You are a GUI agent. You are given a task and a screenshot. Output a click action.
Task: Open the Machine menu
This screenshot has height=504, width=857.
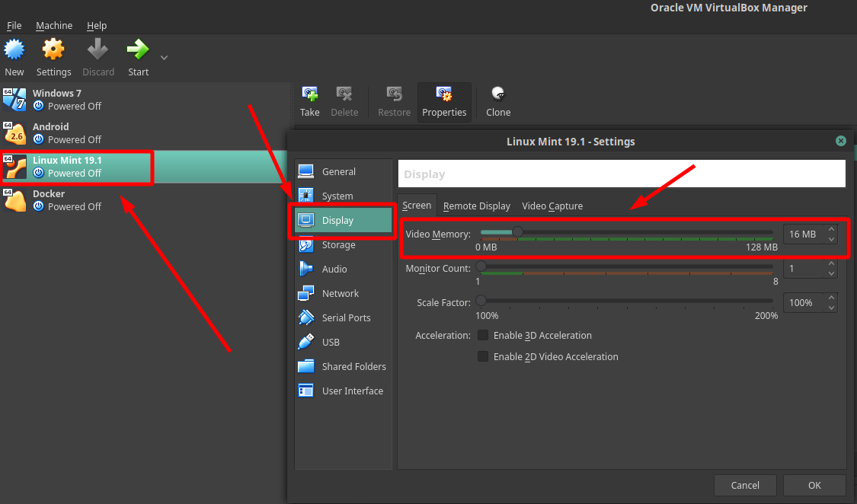pyautogui.click(x=54, y=26)
